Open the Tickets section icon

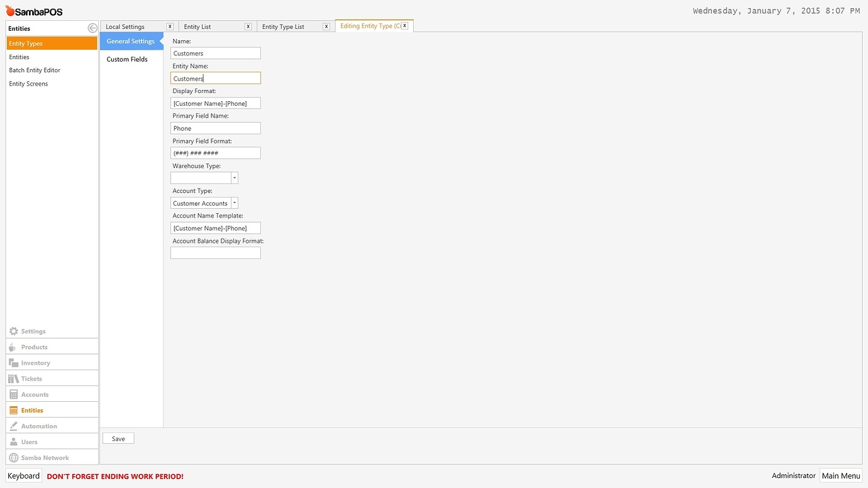pyautogui.click(x=14, y=378)
